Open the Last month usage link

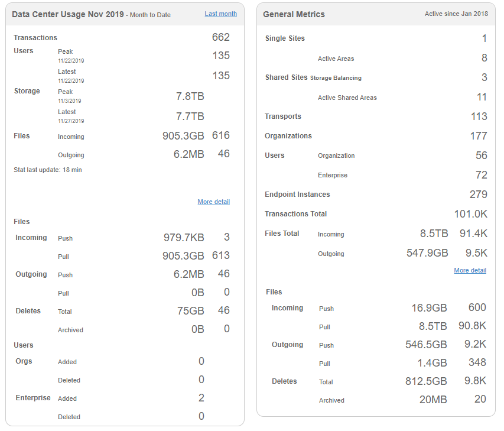[220, 14]
